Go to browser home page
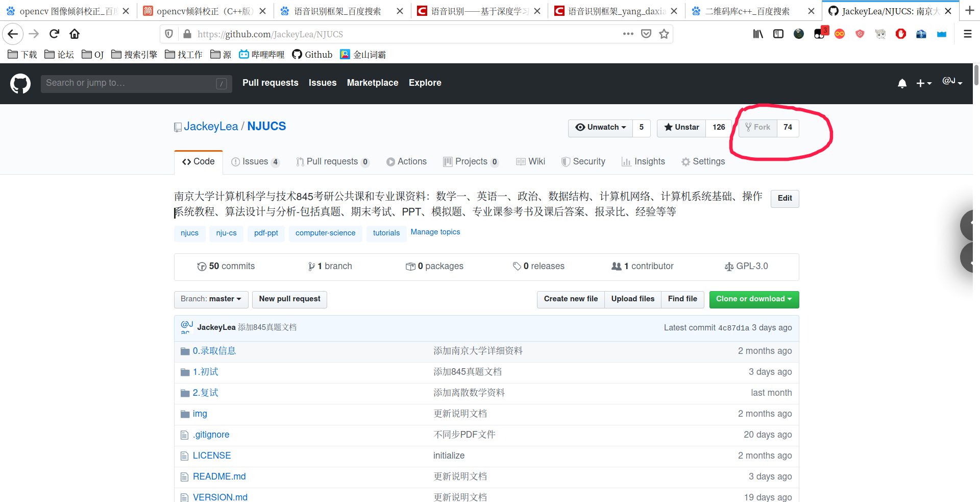 (75, 34)
